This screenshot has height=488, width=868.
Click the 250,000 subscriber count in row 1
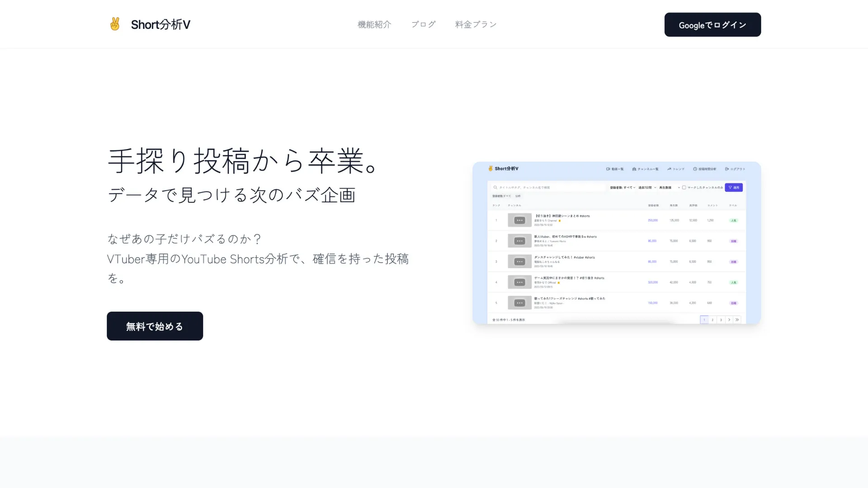pos(653,221)
